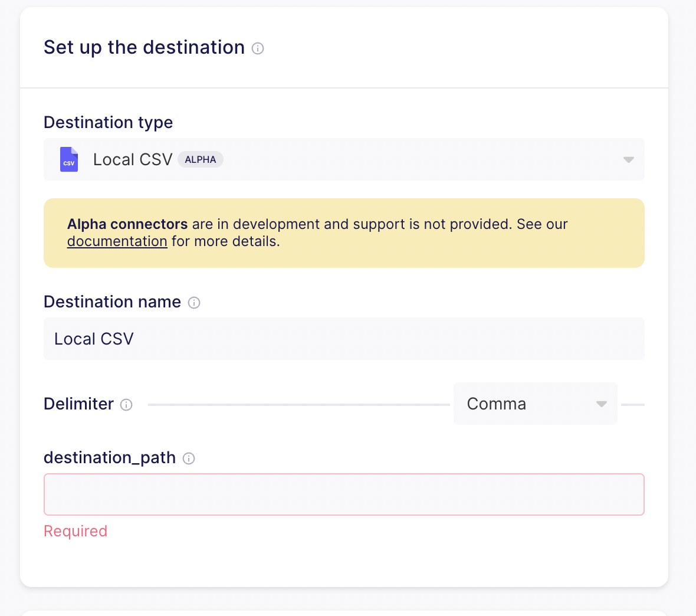Click the info icon beside Set up the destination
This screenshot has height=616, width=696.
click(x=258, y=48)
